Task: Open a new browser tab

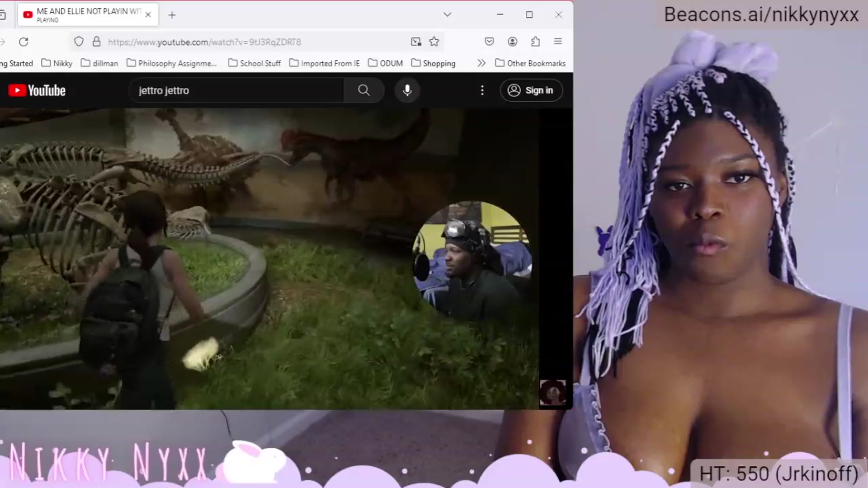Action: (172, 15)
